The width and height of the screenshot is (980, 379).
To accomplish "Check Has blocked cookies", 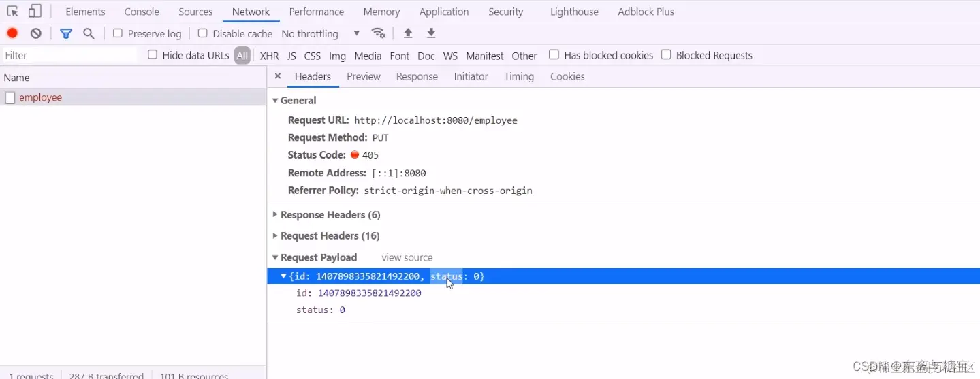I will [554, 55].
